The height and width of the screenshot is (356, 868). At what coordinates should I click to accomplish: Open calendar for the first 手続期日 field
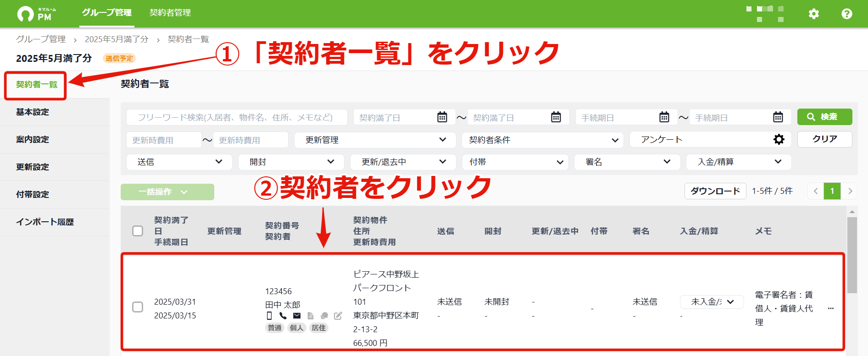pos(664,117)
